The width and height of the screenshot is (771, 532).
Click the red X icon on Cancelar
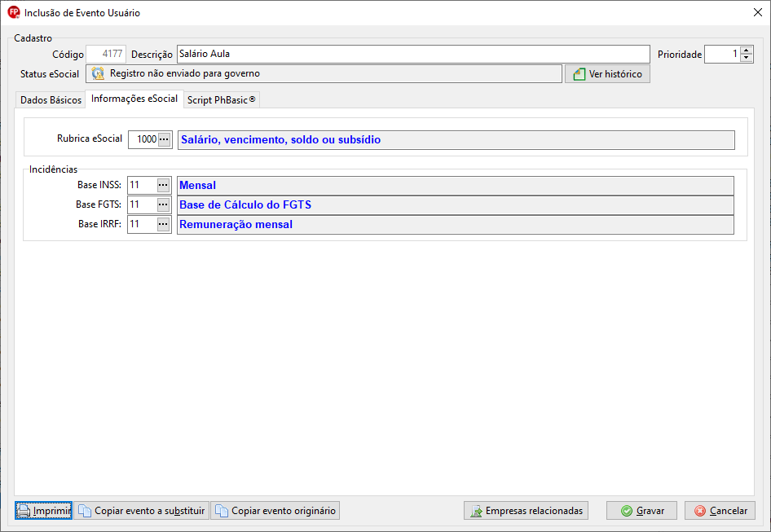[700, 511]
